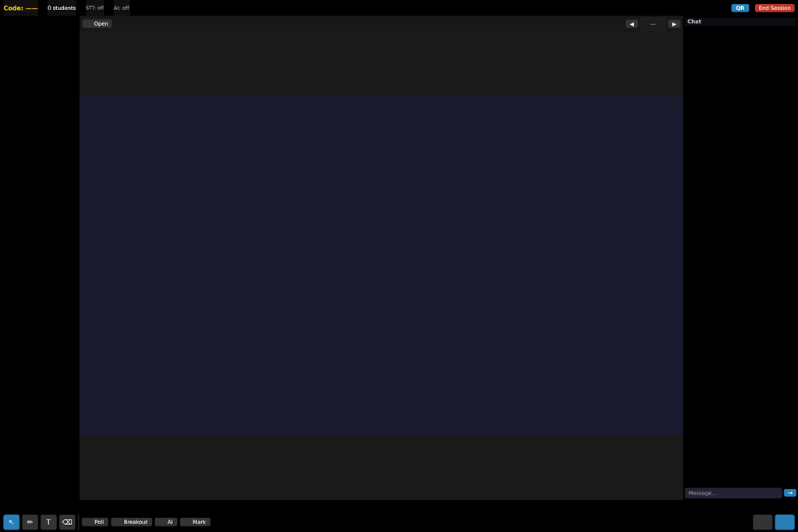
Task: Select the pencil drawing tool
Action: tap(30, 522)
